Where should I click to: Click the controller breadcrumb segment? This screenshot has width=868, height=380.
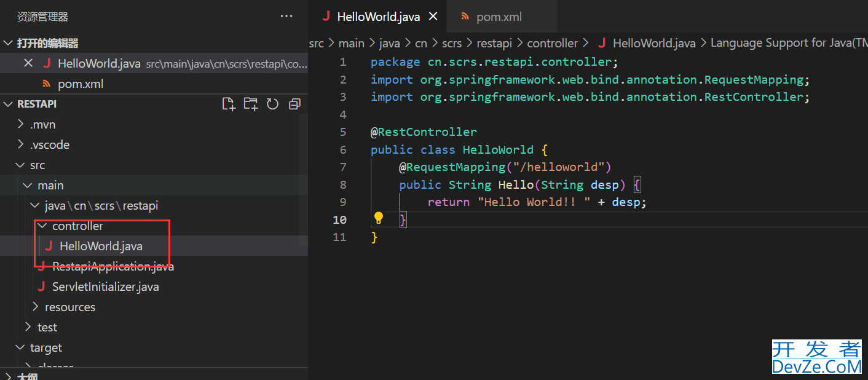(x=553, y=43)
